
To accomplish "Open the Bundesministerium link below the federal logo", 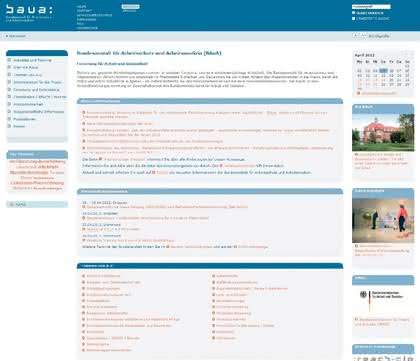I will [x=382, y=322].
